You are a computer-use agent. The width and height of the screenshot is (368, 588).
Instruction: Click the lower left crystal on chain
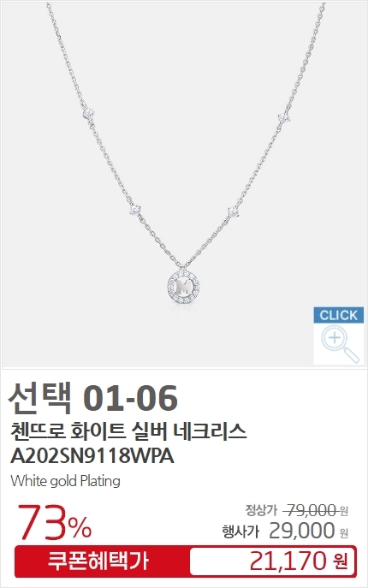(135, 210)
